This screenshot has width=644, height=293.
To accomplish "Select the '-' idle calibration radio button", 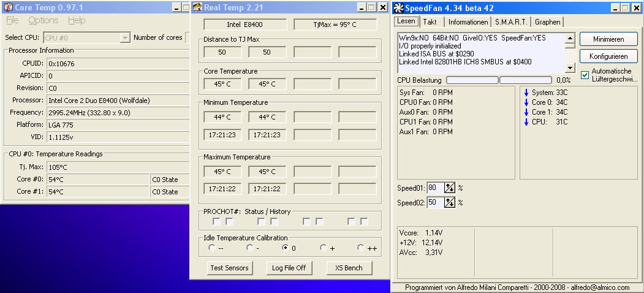I will click(250, 248).
